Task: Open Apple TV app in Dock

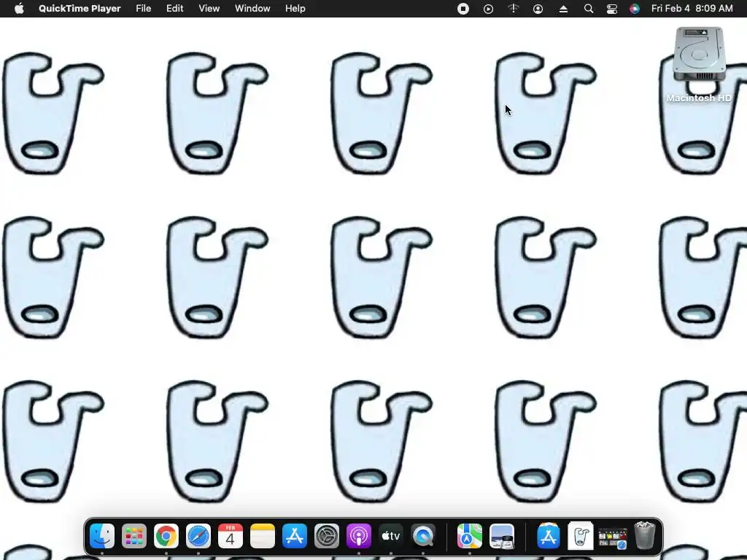Action: 391,536
